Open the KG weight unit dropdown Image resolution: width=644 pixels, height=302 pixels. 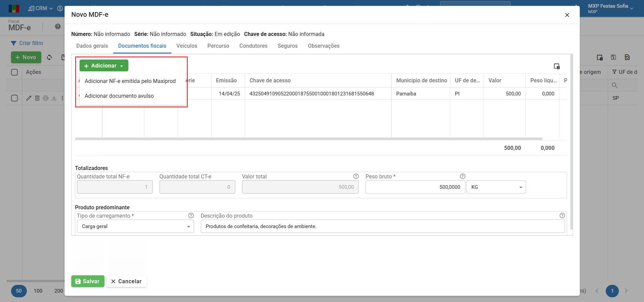(x=496, y=187)
